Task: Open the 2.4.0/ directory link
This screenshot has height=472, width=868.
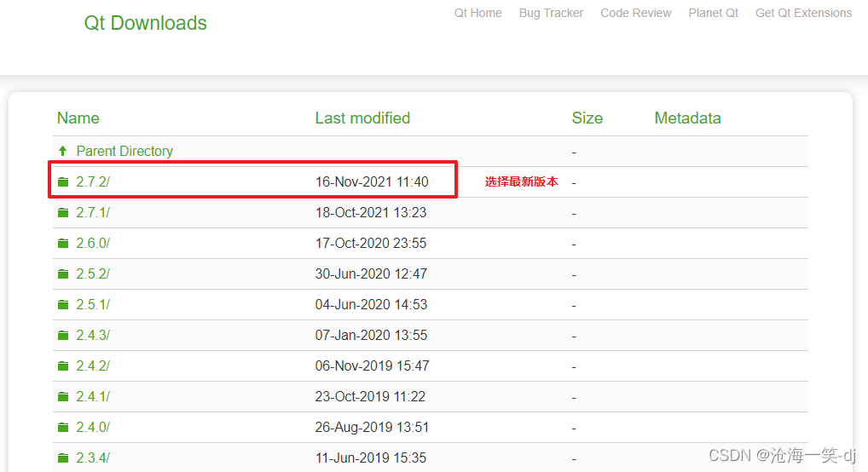Action: pos(93,427)
